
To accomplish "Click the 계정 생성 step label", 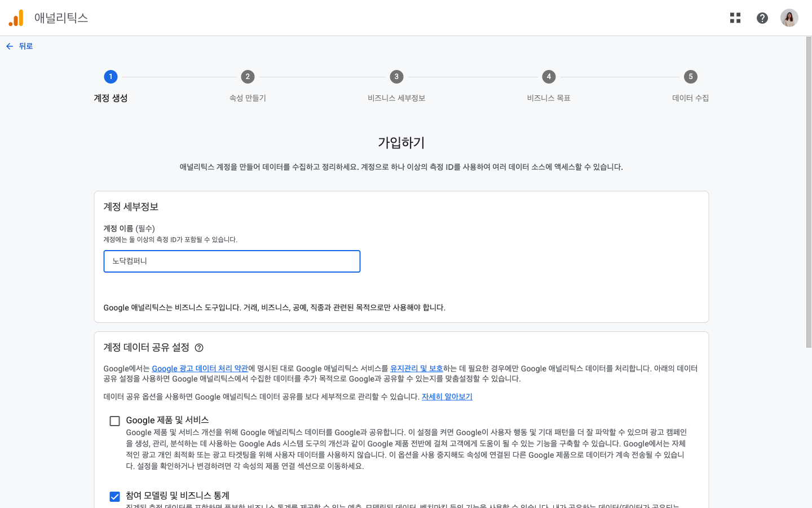I will pos(111,98).
